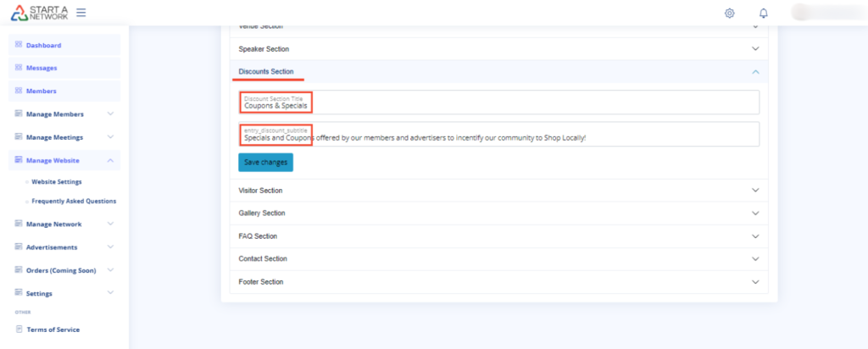Image resolution: width=868 pixels, height=349 pixels.
Task: Click the Terms of Service document icon
Action: (19, 329)
